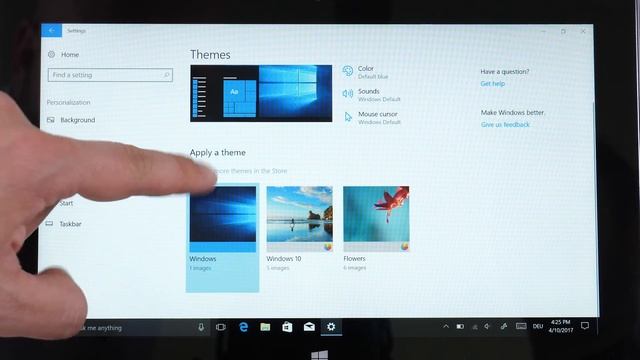This screenshot has height=360, width=640.
Task: Click the current theme preview image
Action: point(261,93)
